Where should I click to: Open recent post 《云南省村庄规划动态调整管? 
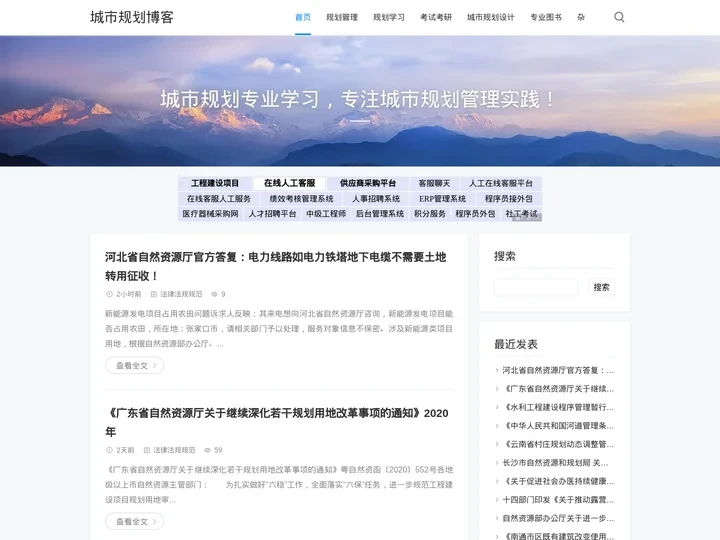click(558, 444)
